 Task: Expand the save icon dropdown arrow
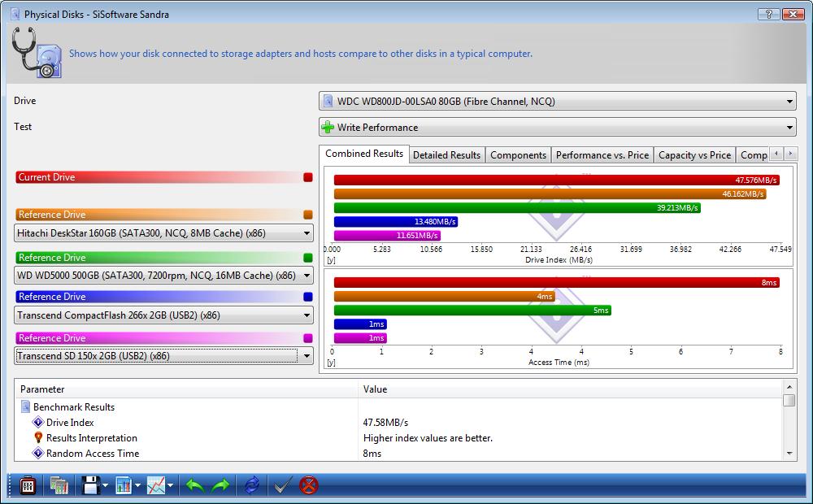[105, 486]
